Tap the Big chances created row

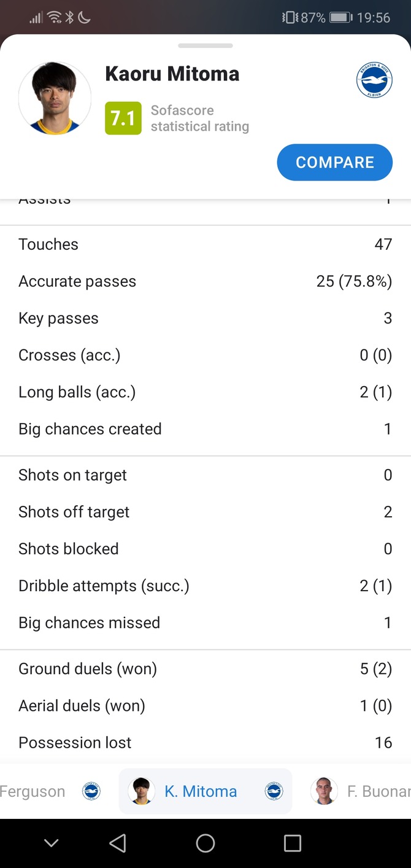[x=205, y=428]
